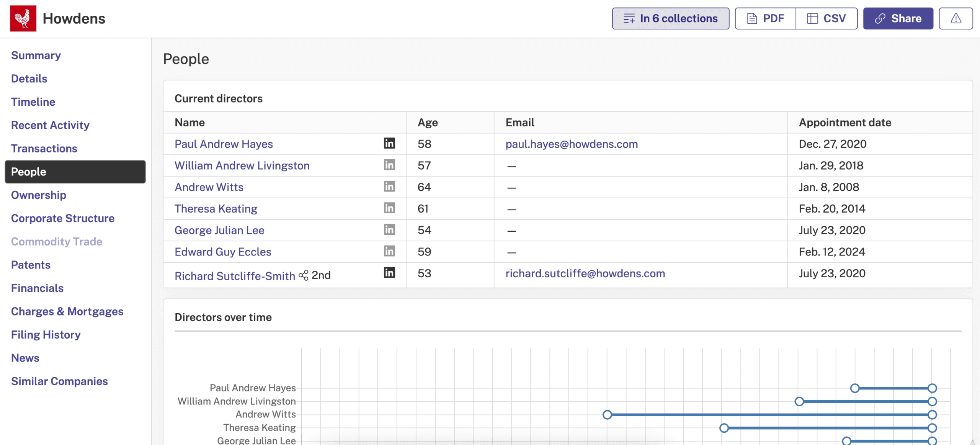980x445 pixels.
Task: Email paul.hayes@howdens.com
Action: [572, 144]
